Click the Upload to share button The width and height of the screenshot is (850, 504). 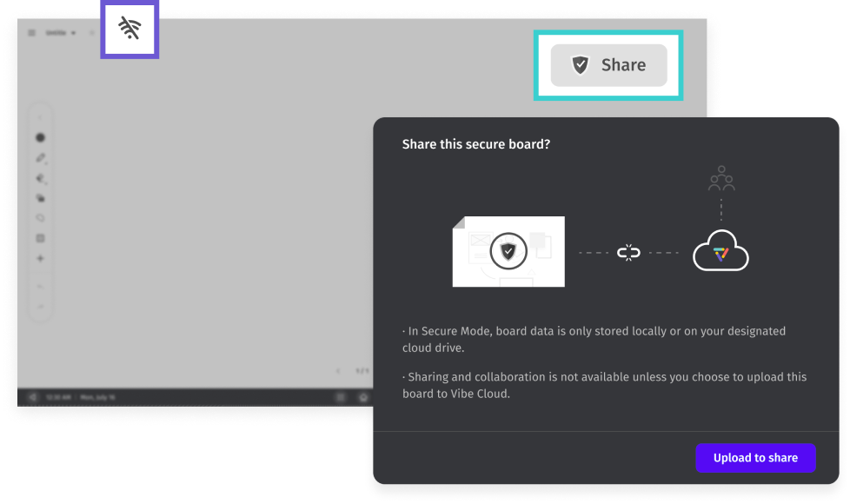tap(755, 458)
